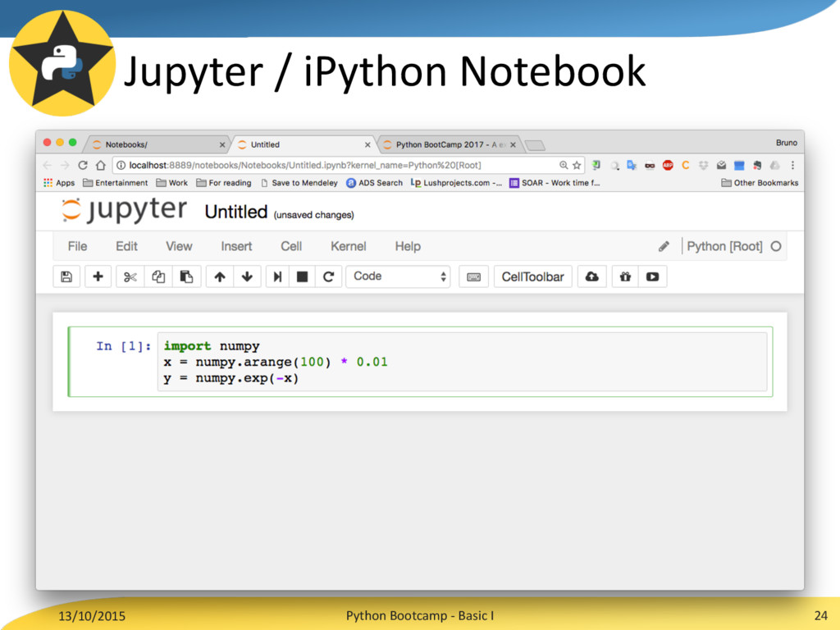Close the Notebooks/ tab
The width and height of the screenshot is (840, 630).
[222, 144]
